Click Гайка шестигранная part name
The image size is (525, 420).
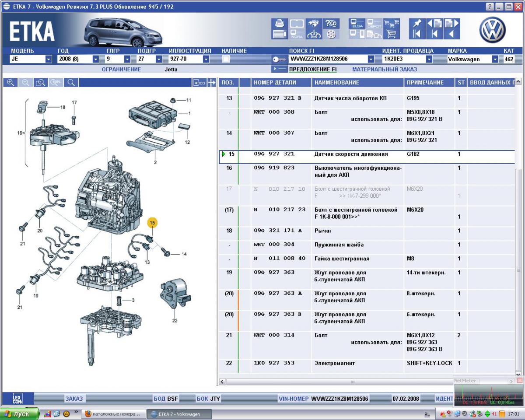click(x=342, y=259)
